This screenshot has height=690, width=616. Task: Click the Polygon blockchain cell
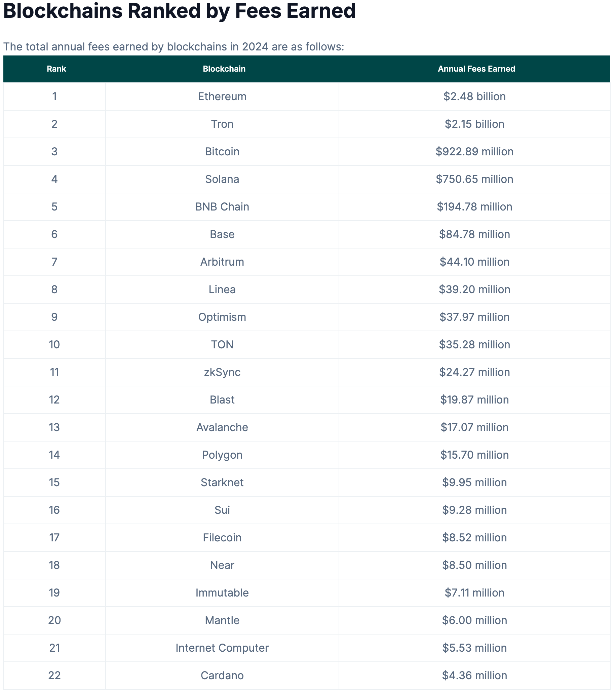(x=222, y=455)
